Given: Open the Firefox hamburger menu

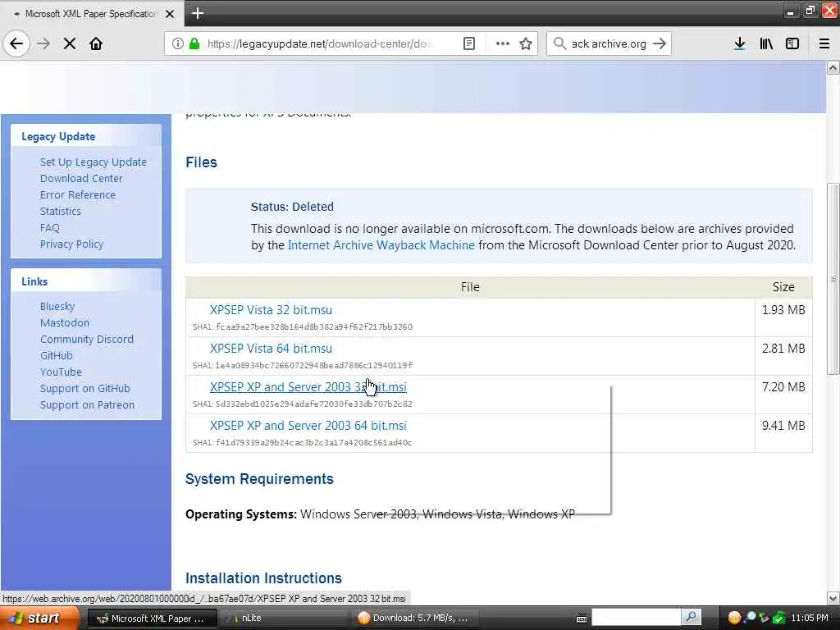Looking at the screenshot, I should (x=824, y=43).
